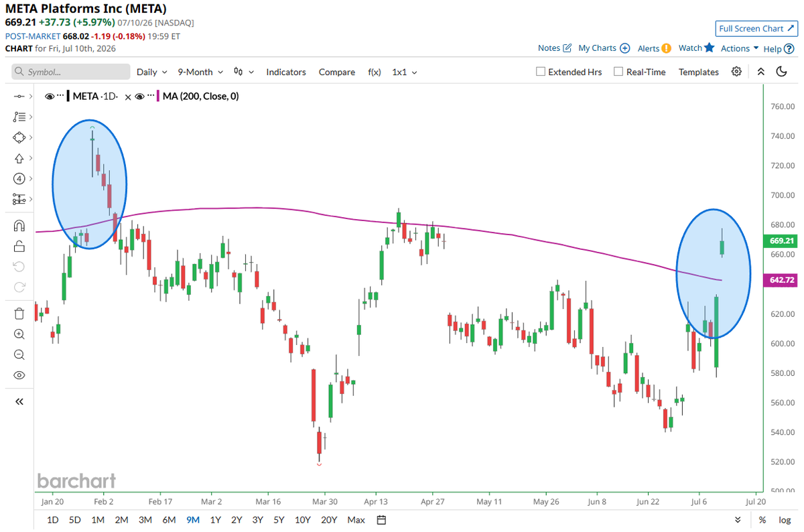Click the redo arrow icon

click(x=19, y=287)
